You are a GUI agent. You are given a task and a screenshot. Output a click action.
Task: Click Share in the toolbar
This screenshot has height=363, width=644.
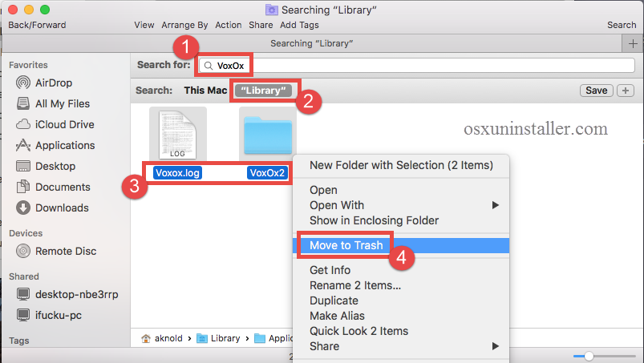(x=261, y=25)
